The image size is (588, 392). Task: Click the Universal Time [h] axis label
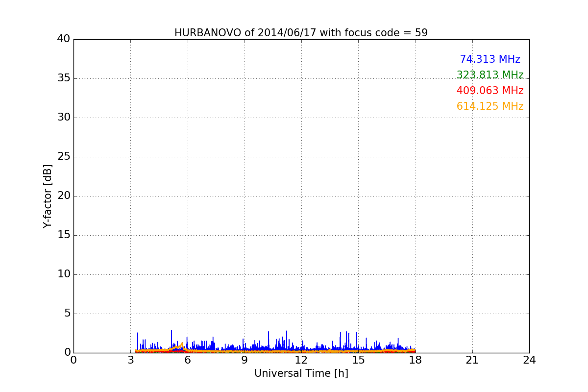pos(301,373)
